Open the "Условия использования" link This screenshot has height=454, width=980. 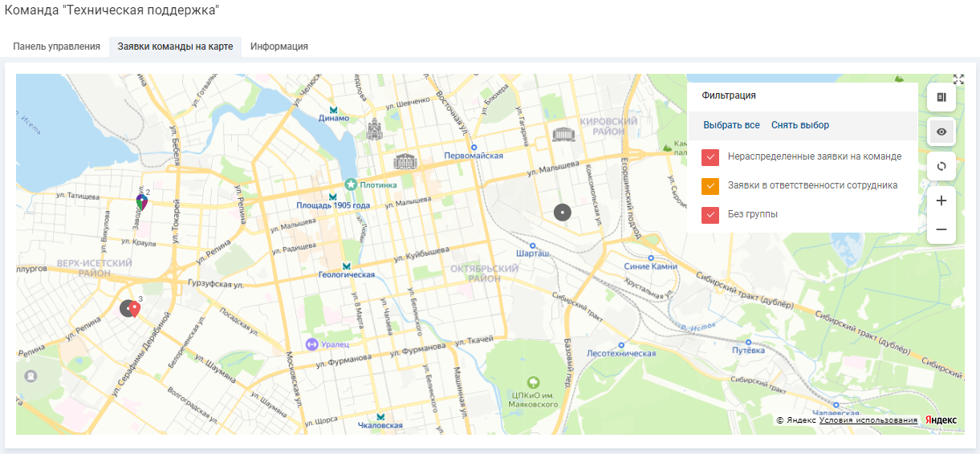pos(868,420)
